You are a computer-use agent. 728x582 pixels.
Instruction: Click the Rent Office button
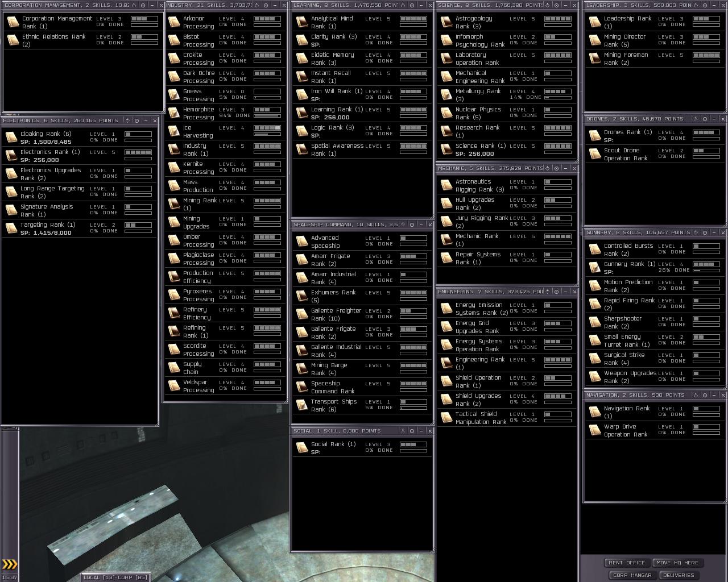(627, 563)
